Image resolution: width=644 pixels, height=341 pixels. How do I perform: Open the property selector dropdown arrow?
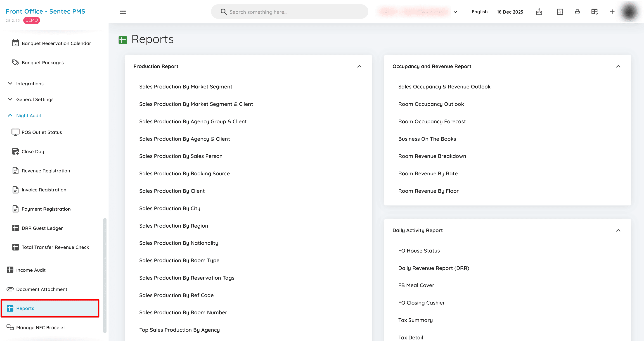455,12
